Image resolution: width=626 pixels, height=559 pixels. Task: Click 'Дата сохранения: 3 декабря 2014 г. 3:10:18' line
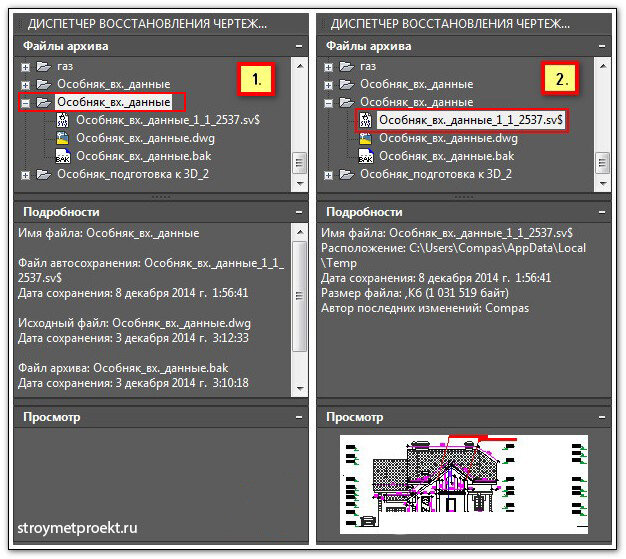point(133,383)
